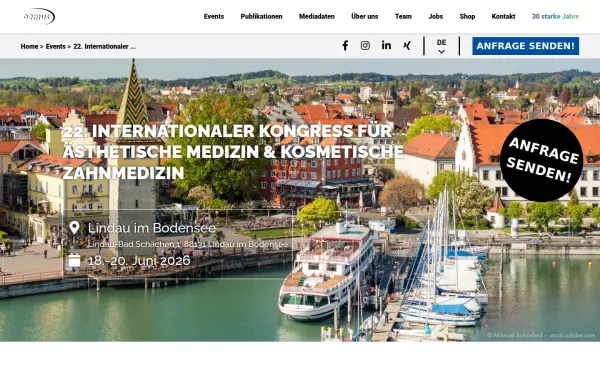Image resolution: width=600 pixels, height=375 pixels.
Task: Click the site logo in the header
Action: click(39, 16)
